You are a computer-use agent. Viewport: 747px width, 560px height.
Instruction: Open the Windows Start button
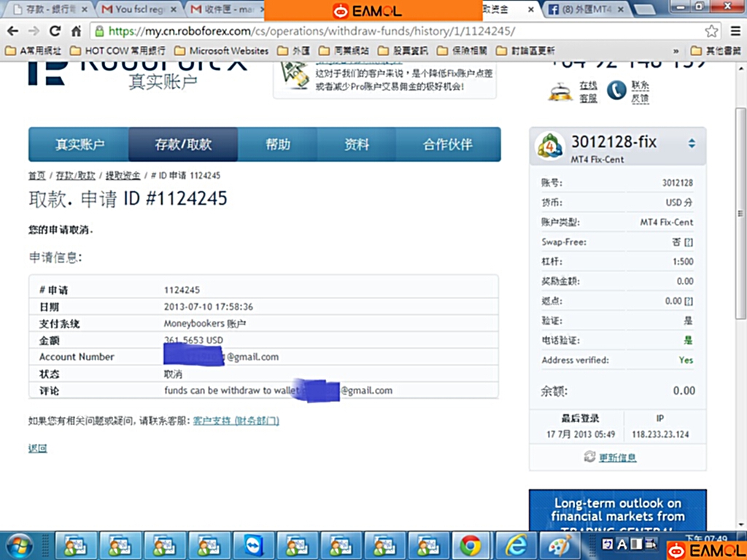19,545
